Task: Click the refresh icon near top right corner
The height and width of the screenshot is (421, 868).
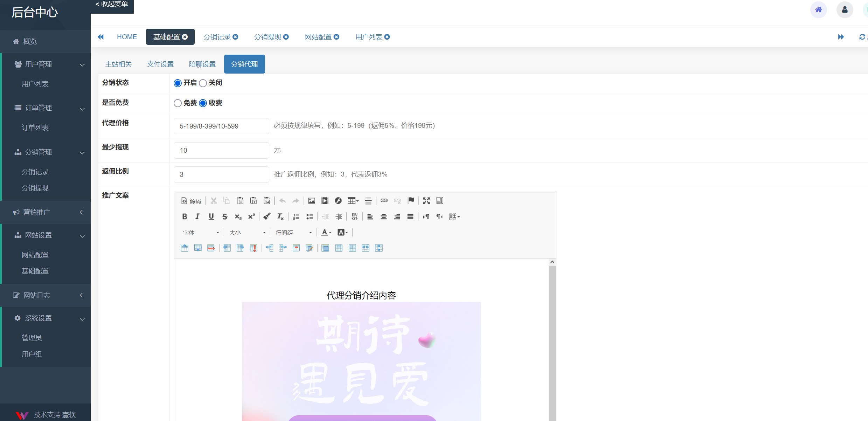Action: pyautogui.click(x=862, y=36)
